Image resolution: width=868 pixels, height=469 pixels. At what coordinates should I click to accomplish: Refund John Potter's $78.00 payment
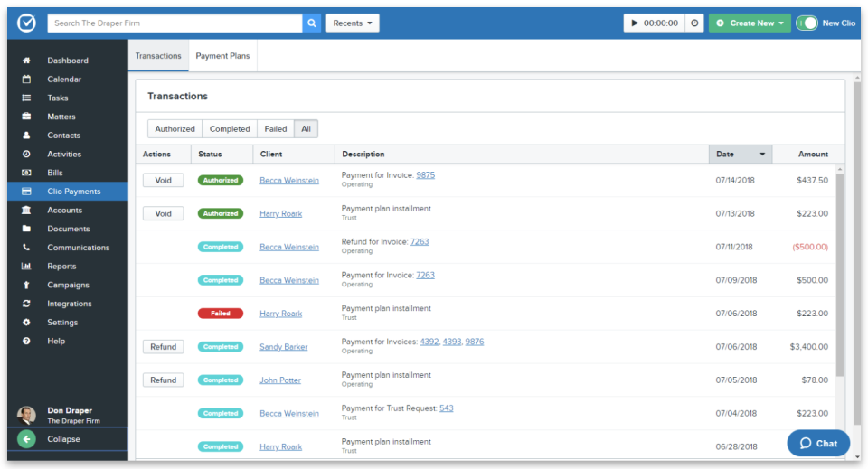[164, 380]
